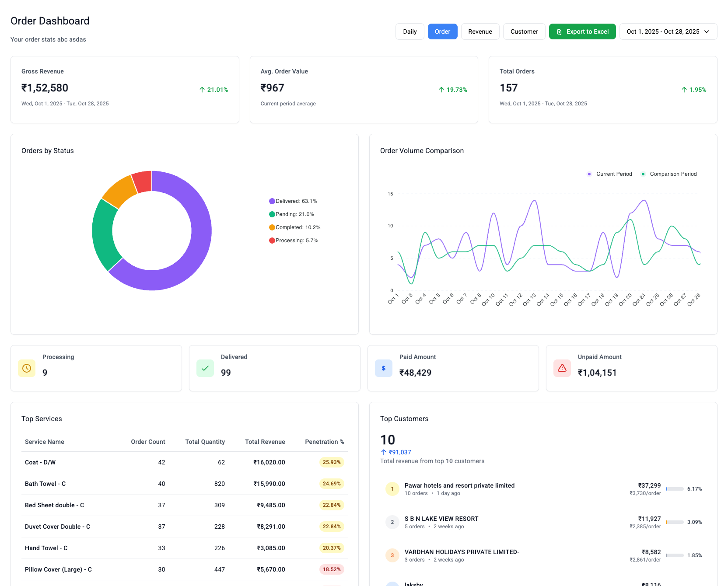This screenshot has width=728, height=586.
Task: Click the Export to Excel button
Action: pyautogui.click(x=582, y=31)
